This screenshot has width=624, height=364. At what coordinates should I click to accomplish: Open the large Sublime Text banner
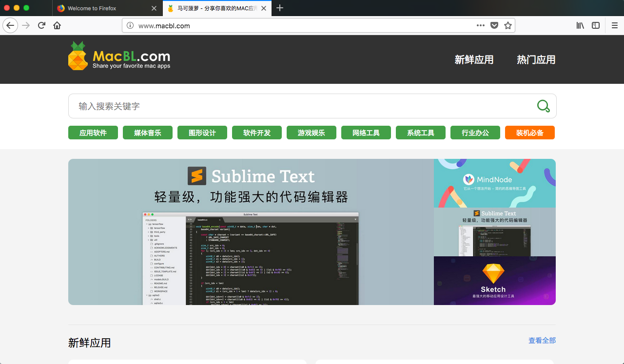251,232
